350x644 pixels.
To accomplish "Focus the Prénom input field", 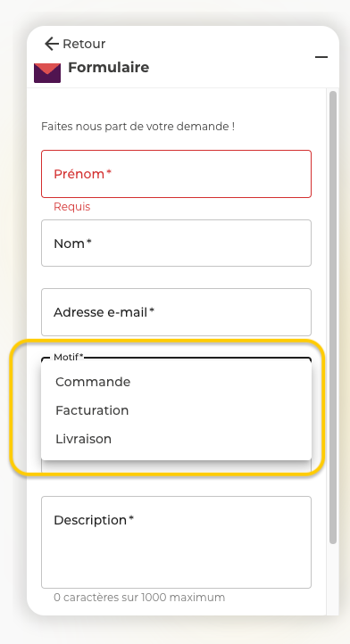I will click(x=176, y=174).
